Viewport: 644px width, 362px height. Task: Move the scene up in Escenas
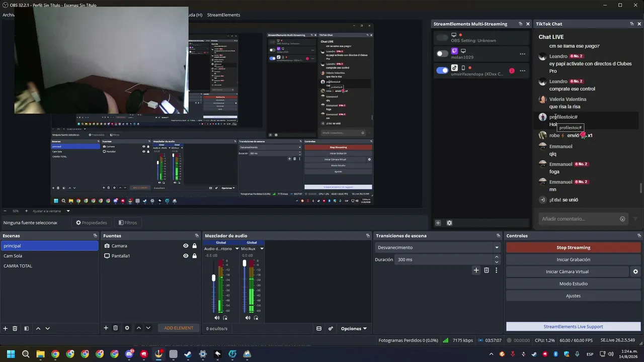coord(38,328)
